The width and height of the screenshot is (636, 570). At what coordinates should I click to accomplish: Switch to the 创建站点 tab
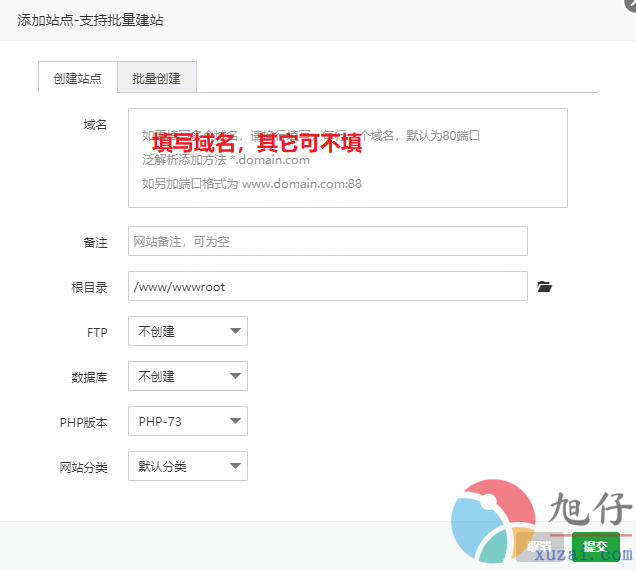click(x=77, y=78)
